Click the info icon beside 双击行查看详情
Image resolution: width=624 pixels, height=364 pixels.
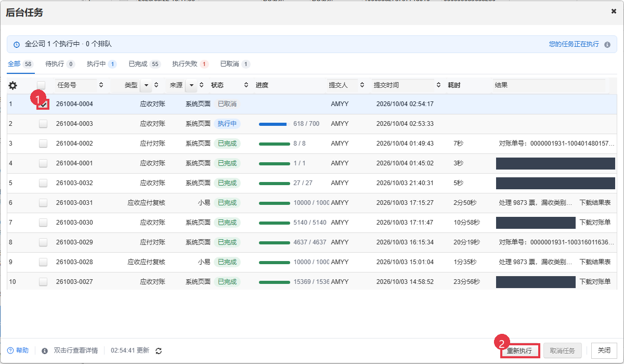click(x=45, y=351)
